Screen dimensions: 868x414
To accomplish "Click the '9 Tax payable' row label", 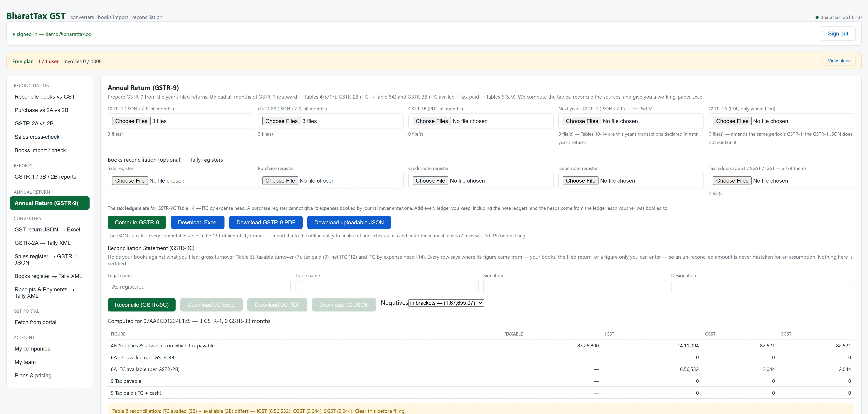I will (x=126, y=381).
